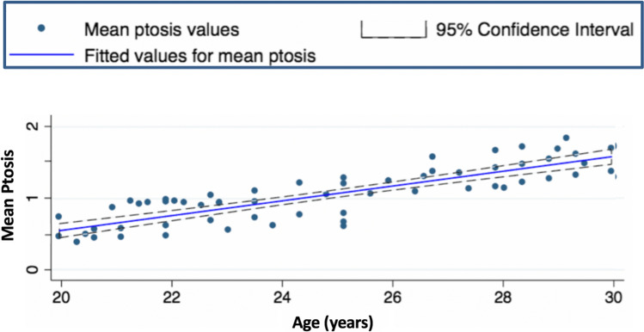Click the lowest data point near age 20
The width and height of the screenshot is (644, 332).
coord(77,242)
